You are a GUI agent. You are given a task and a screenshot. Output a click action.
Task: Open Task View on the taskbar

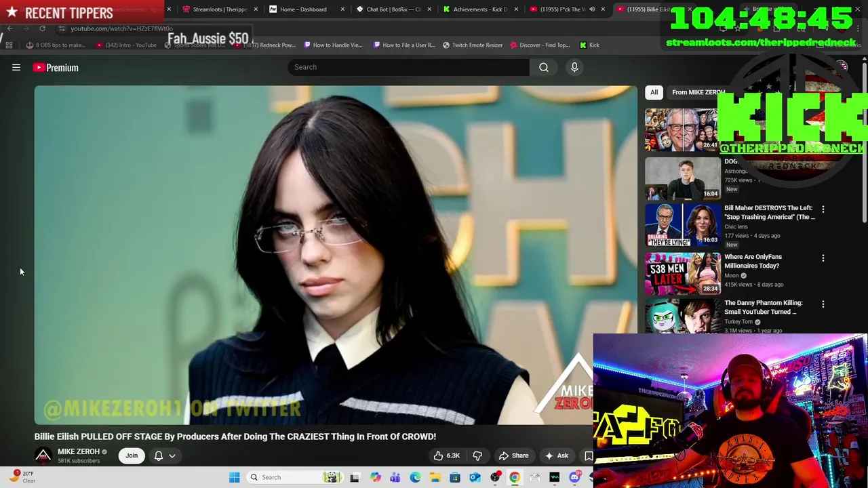pos(355,477)
